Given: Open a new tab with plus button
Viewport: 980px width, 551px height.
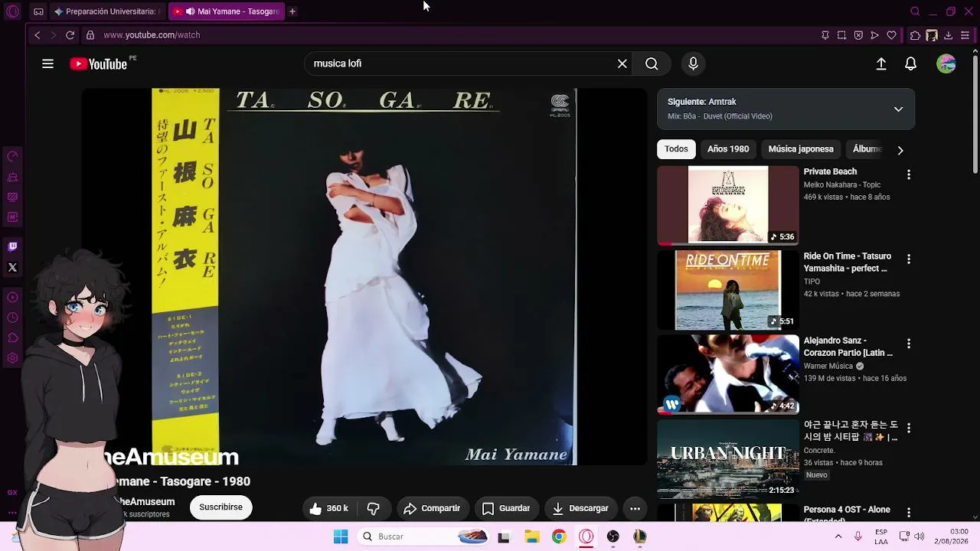Looking at the screenshot, I should tap(292, 11).
